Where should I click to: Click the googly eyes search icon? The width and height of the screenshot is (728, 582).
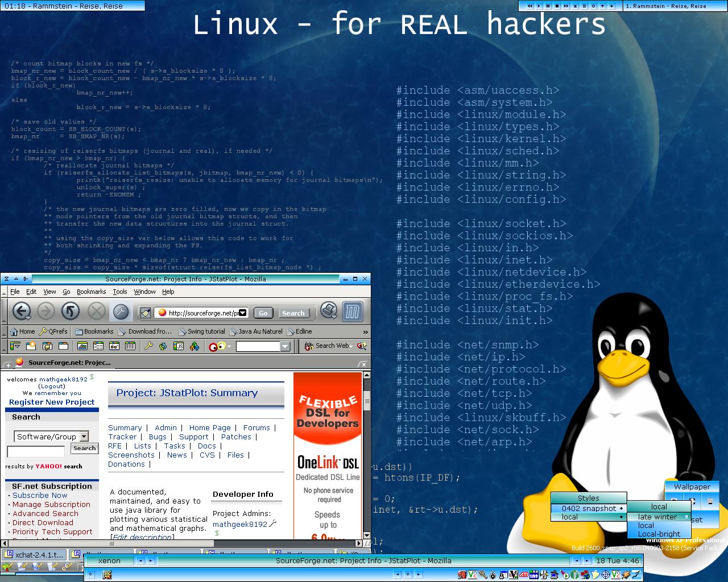pos(217,346)
